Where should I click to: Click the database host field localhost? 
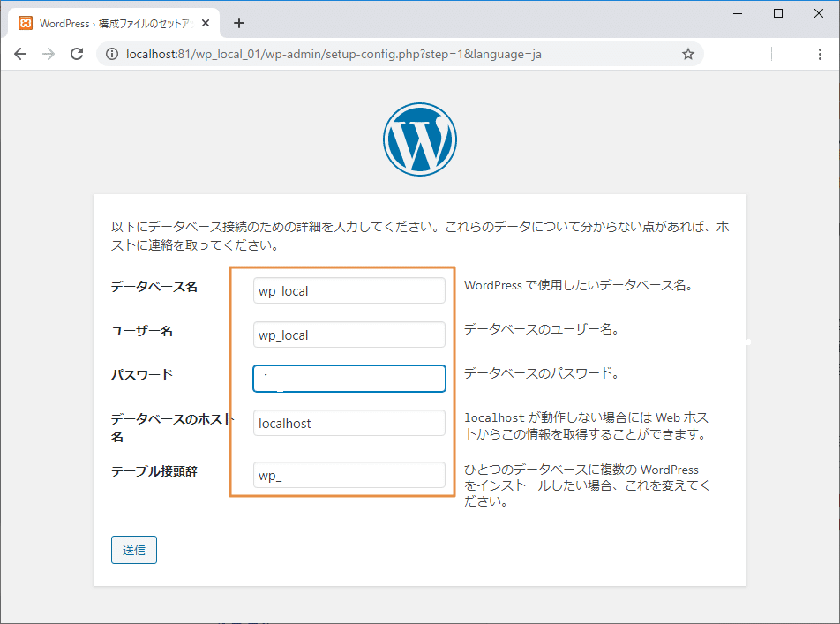coord(349,423)
